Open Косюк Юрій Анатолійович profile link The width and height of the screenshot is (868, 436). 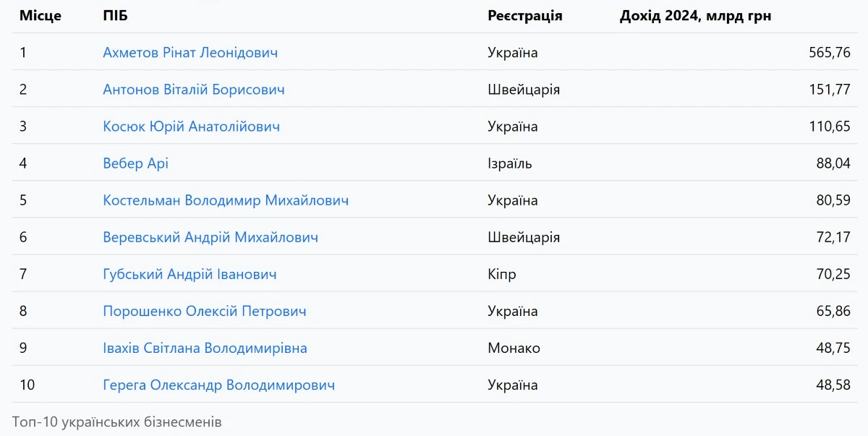tap(191, 127)
